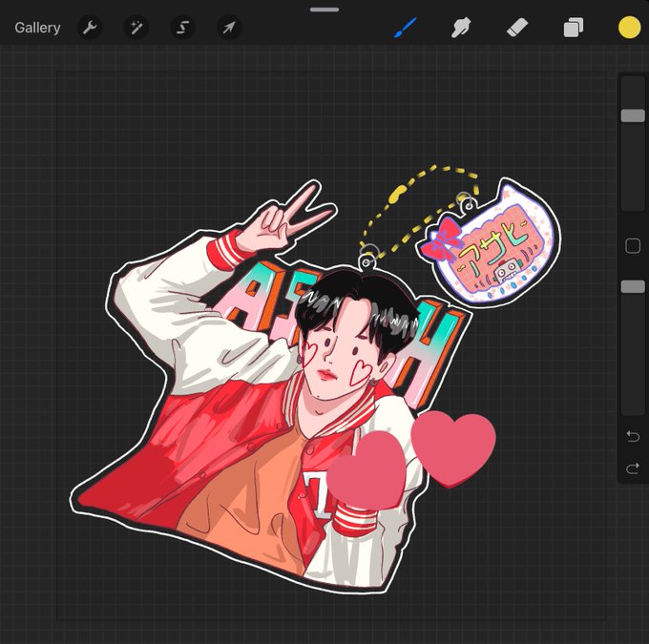Select the Smudge tool
Image resolution: width=649 pixels, height=644 pixels.
tap(461, 28)
